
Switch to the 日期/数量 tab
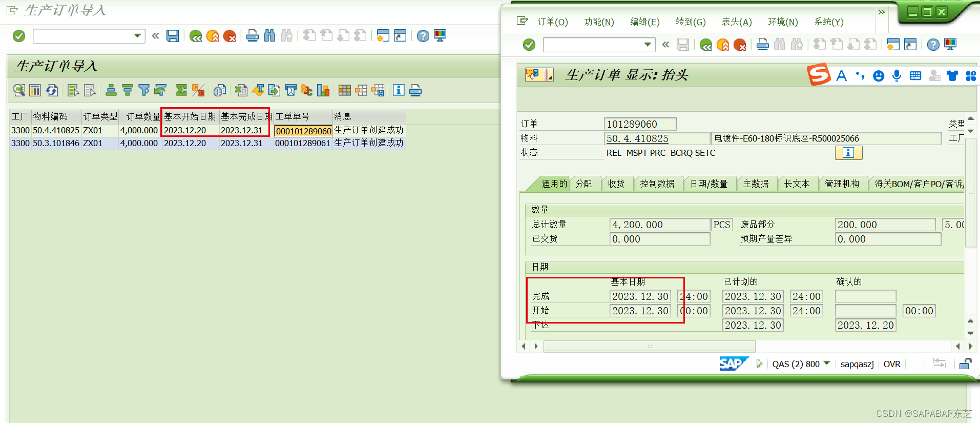tap(709, 184)
